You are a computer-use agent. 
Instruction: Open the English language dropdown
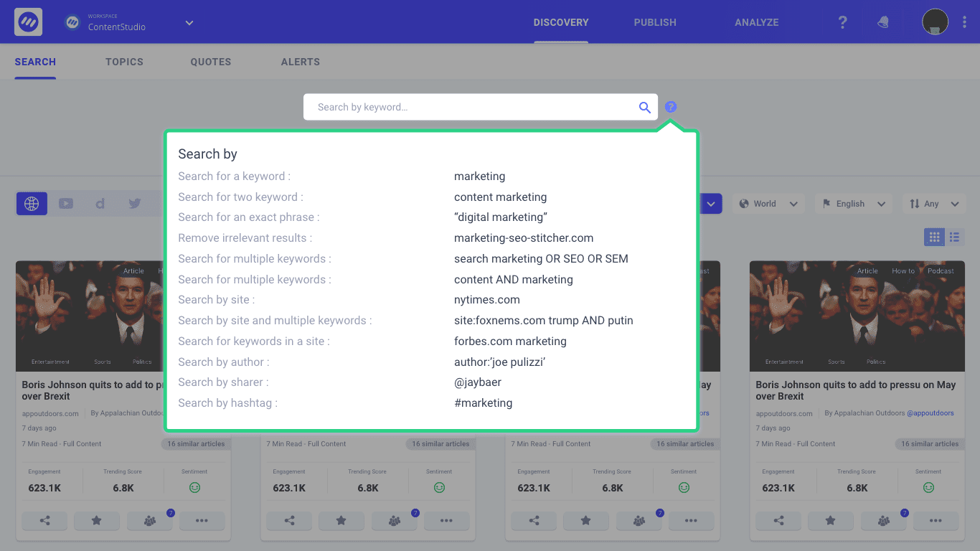click(x=854, y=204)
